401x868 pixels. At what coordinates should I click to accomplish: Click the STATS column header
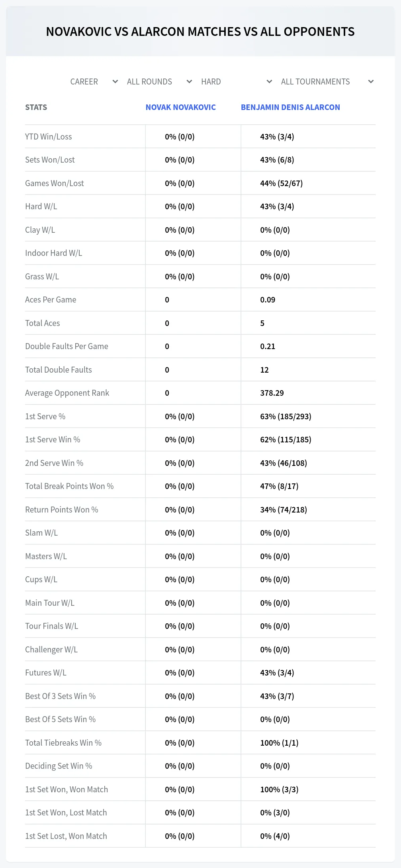point(36,107)
